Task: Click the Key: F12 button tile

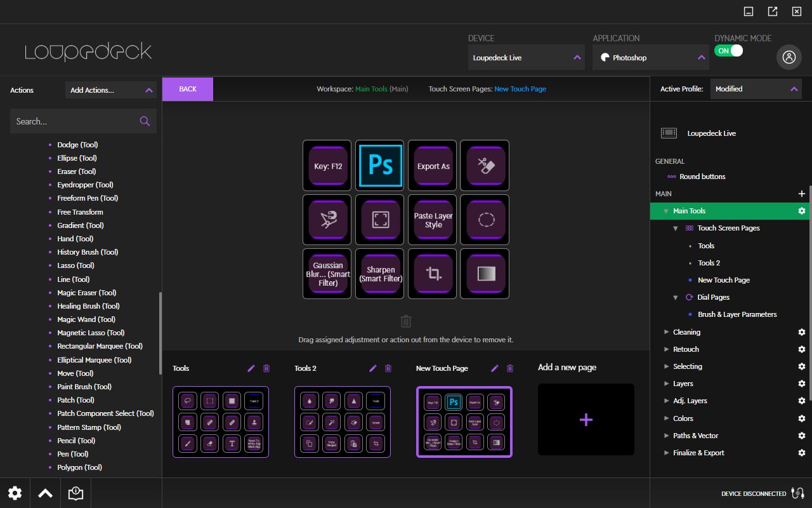Action: pos(327,166)
